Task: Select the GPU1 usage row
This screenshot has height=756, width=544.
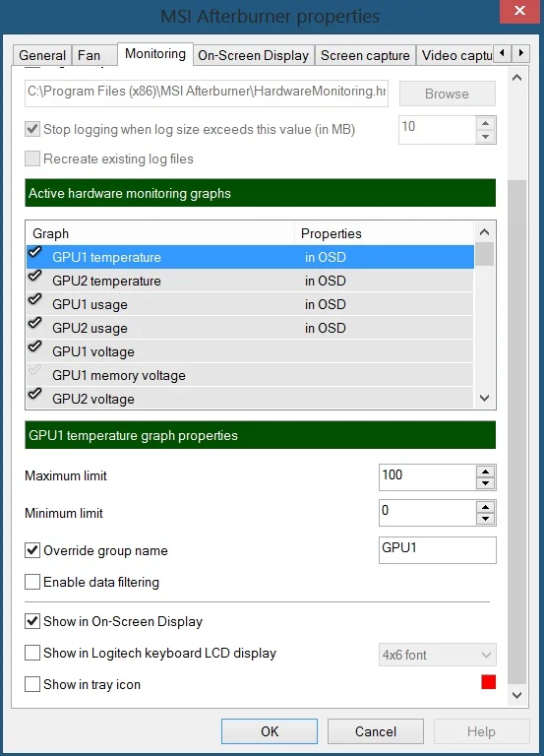Action: (x=250, y=304)
